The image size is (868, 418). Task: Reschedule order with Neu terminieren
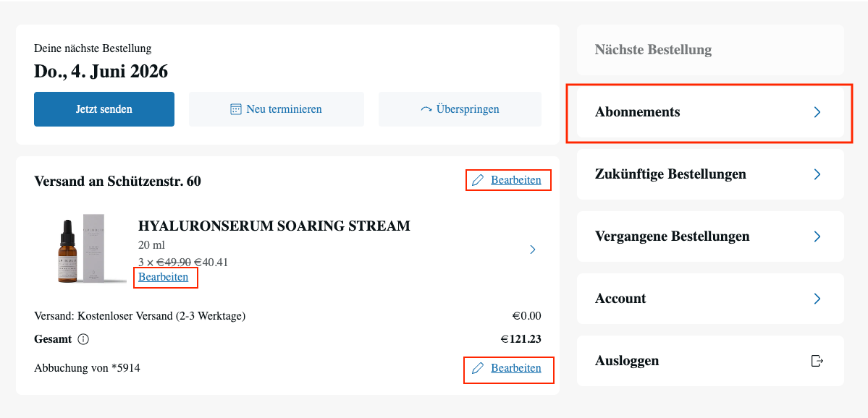tap(277, 109)
